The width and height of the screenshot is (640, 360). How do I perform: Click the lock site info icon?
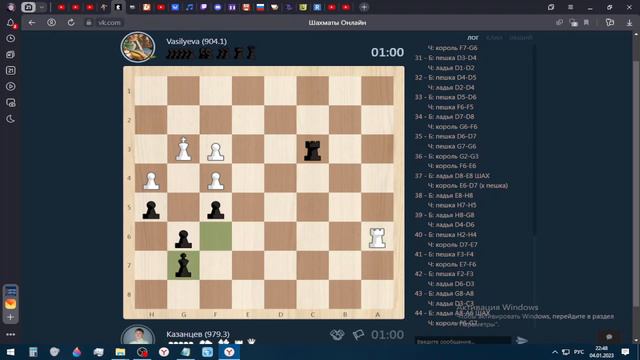pyautogui.click(x=89, y=22)
